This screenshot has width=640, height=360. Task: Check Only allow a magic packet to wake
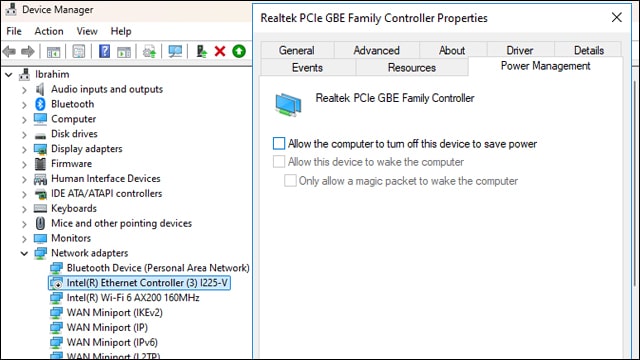tap(290, 180)
